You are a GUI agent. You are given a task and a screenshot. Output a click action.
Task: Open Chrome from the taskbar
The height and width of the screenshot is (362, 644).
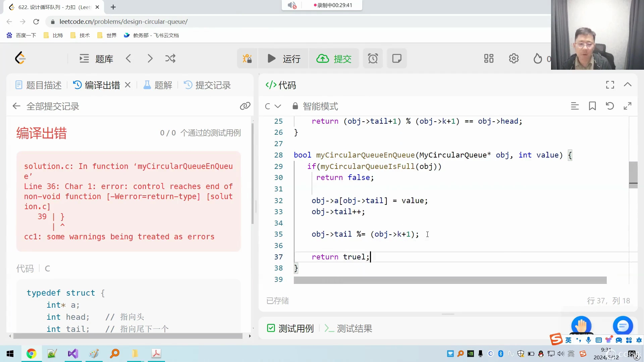pos(32,354)
